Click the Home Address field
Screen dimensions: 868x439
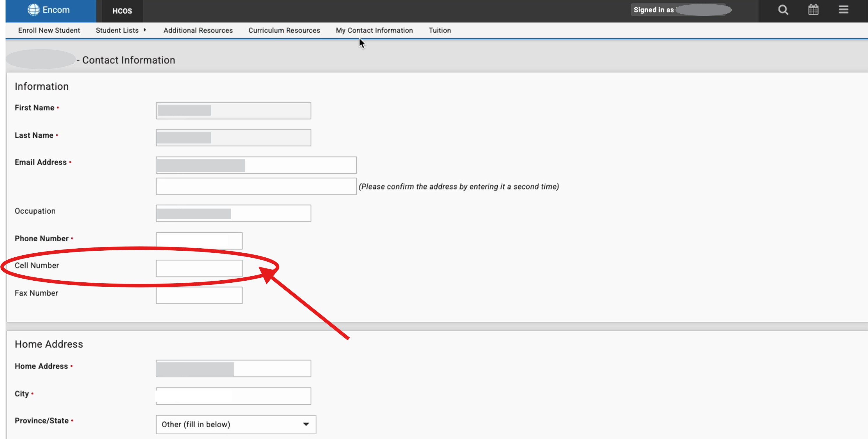coord(233,369)
